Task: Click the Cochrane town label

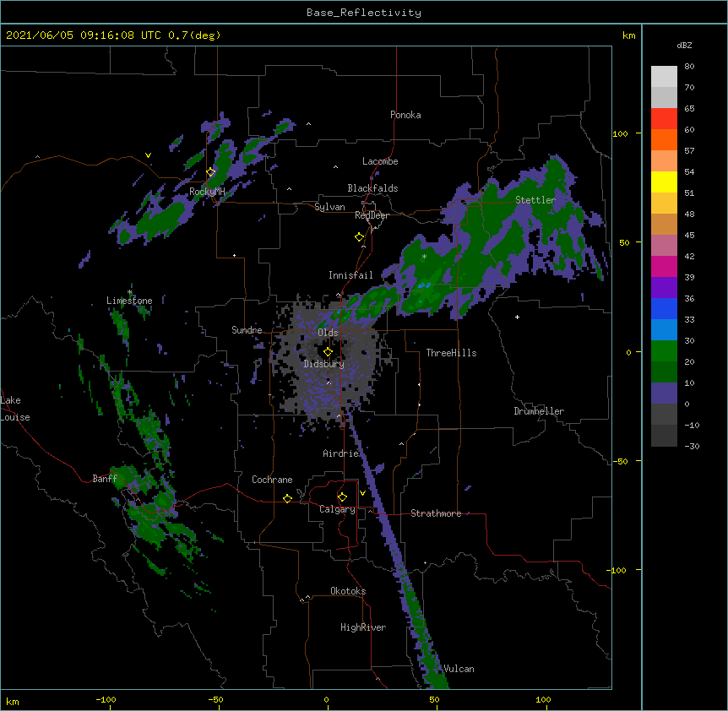Action: click(272, 480)
